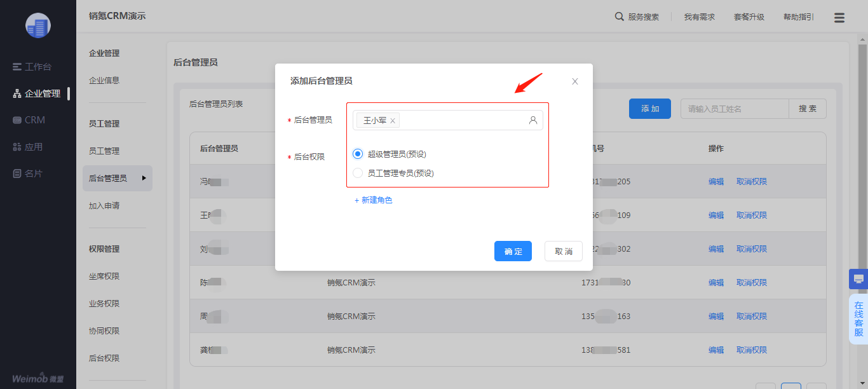Viewport: 868px width, 389px height.
Task: Select 后台管理员 in side menu
Action: 118,179
